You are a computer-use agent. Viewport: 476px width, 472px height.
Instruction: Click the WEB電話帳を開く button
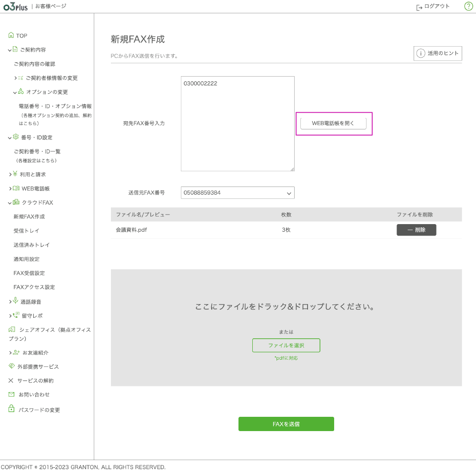(333, 123)
